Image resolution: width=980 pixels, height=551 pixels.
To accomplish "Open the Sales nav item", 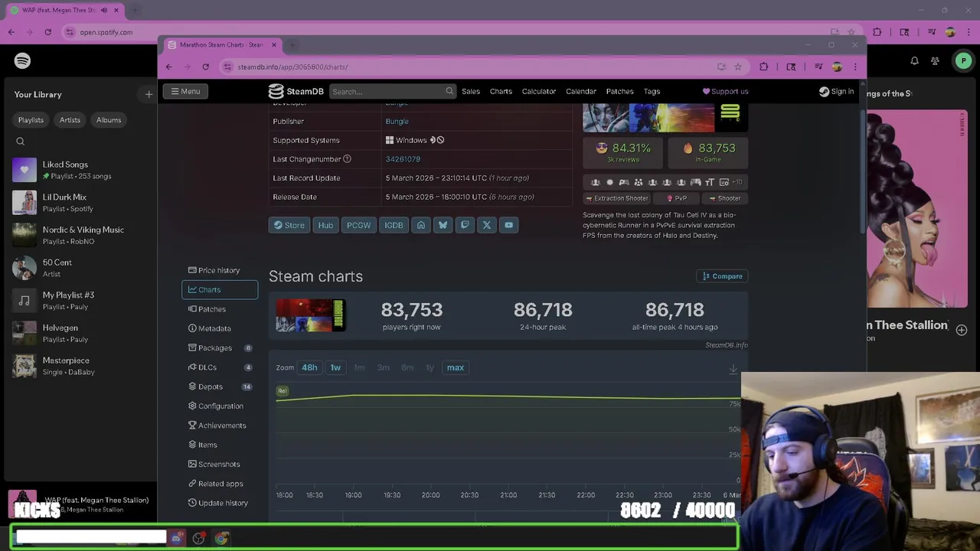I will point(471,91).
